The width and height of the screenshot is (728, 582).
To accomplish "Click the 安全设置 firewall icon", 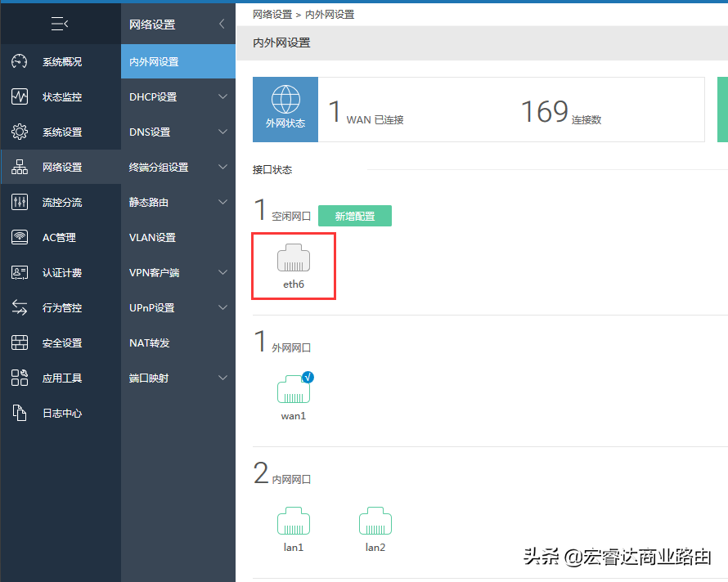I will (x=20, y=342).
